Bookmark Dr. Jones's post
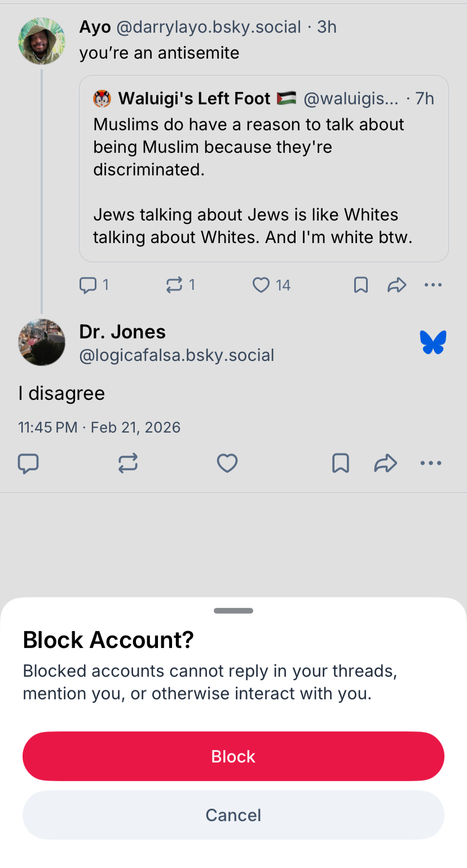The height and width of the screenshot is (868, 467). point(341,464)
